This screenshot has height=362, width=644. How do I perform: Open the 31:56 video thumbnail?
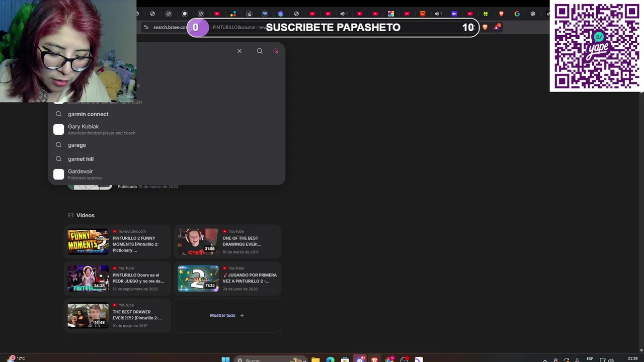198,242
